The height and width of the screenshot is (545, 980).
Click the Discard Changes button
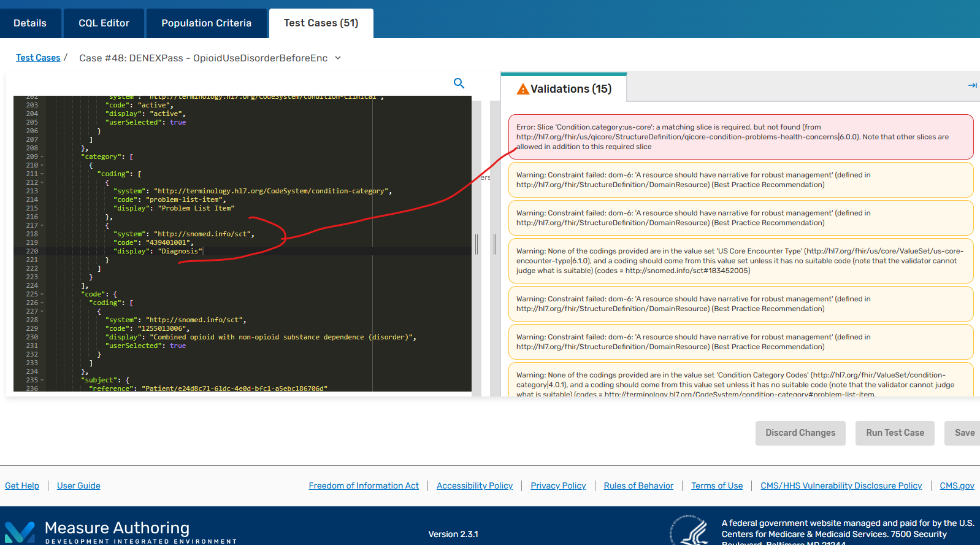[800, 433]
